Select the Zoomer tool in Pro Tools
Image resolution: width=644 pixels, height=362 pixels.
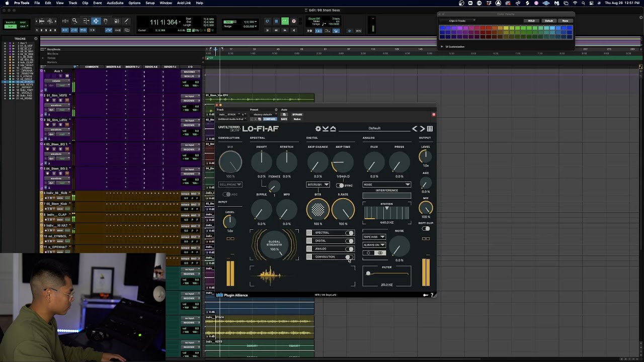[x=75, y=21]
